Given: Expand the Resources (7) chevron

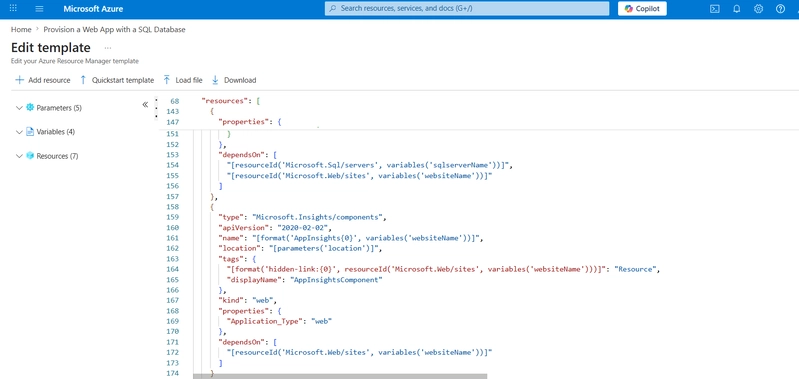Looking at the screenshot, I should pyautogui.click(x=19, y=156).
